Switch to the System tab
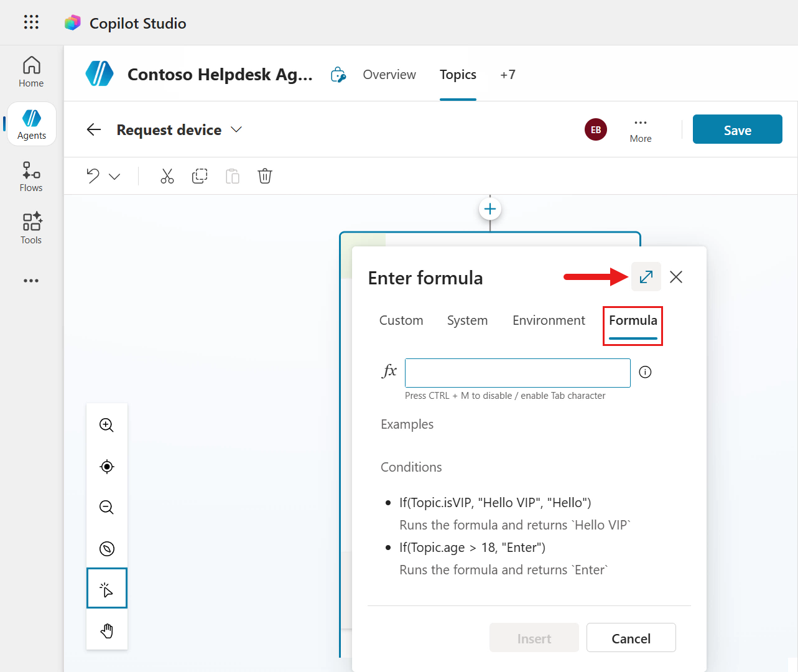Screen dimensions: 798x672 point(467,320)
